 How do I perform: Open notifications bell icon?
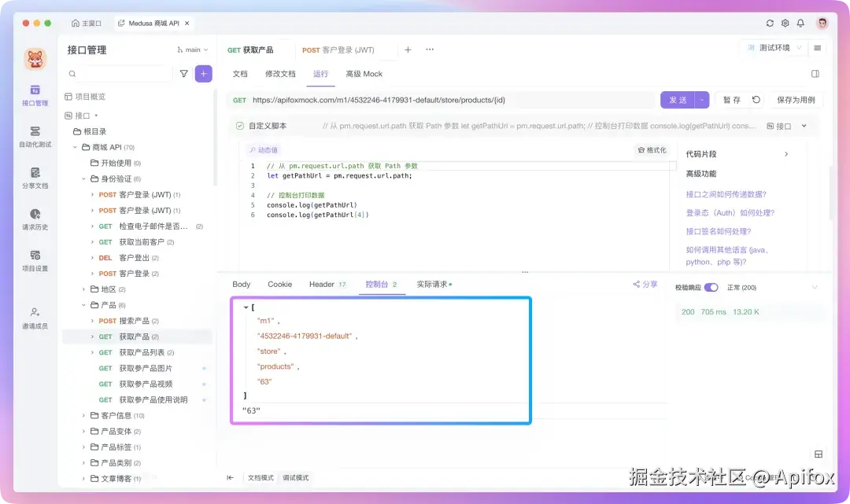[x=800, y=24]
